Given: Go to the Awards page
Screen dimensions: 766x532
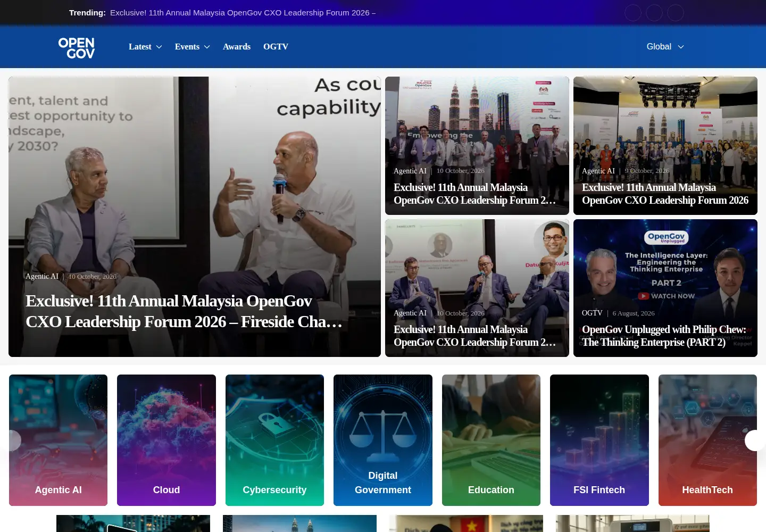Looking at the screenshot, I should point(237,47).
